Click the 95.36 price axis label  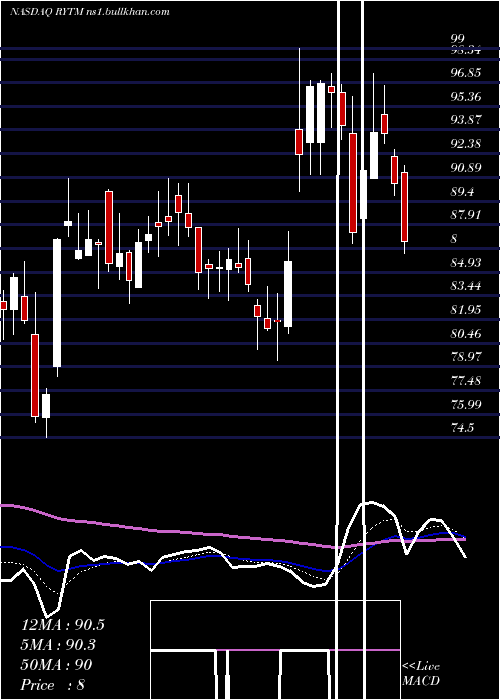(x=466, y=96)
